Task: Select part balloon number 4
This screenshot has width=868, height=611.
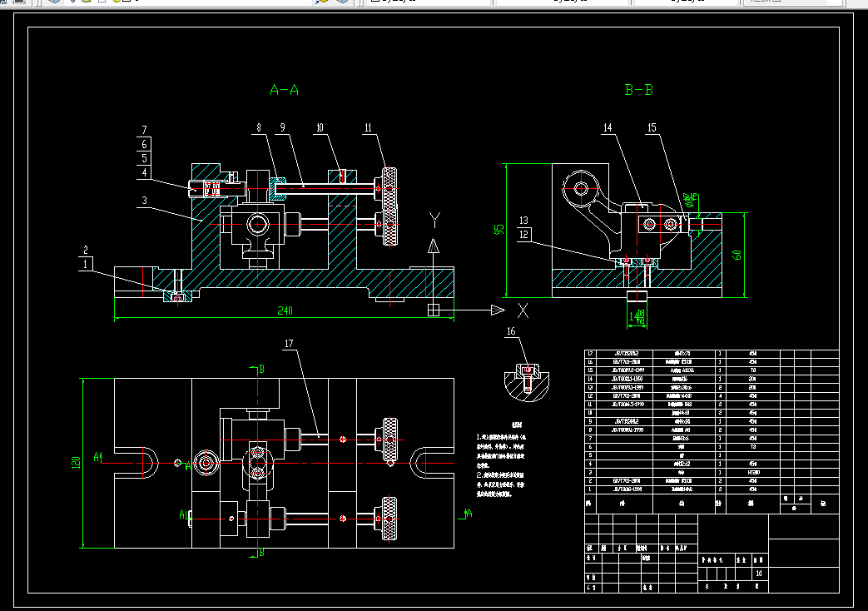Action: pos(144,172)
